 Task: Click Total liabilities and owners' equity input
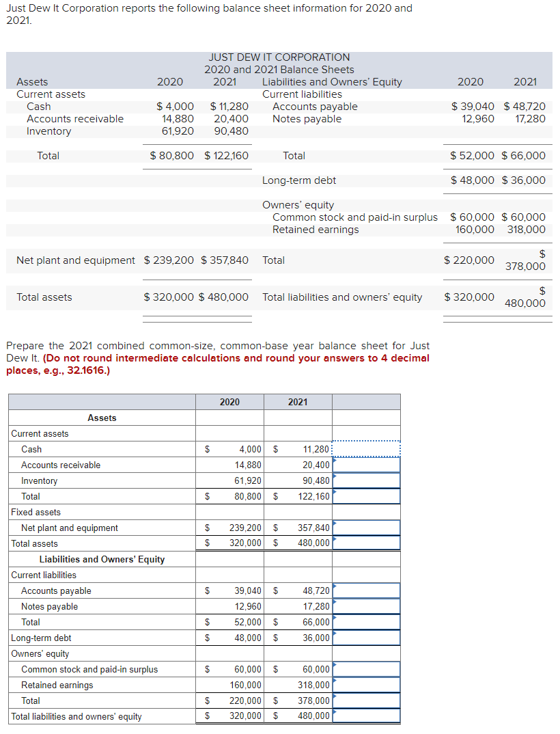click(367, 716)
